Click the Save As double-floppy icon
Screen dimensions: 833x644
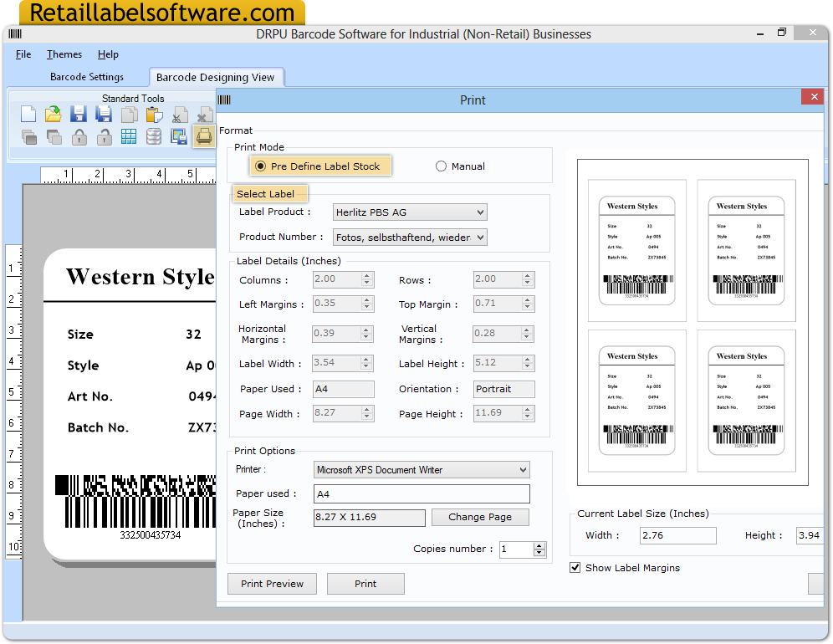pos(104,115)
